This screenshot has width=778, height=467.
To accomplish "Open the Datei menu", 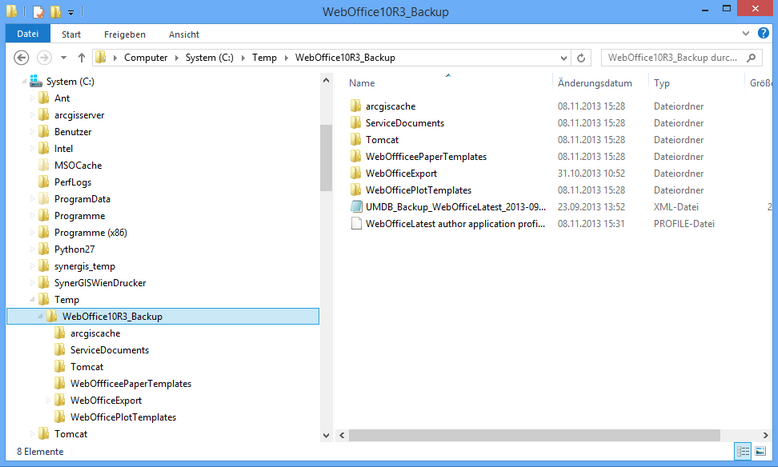I will (x=27, y=34).
